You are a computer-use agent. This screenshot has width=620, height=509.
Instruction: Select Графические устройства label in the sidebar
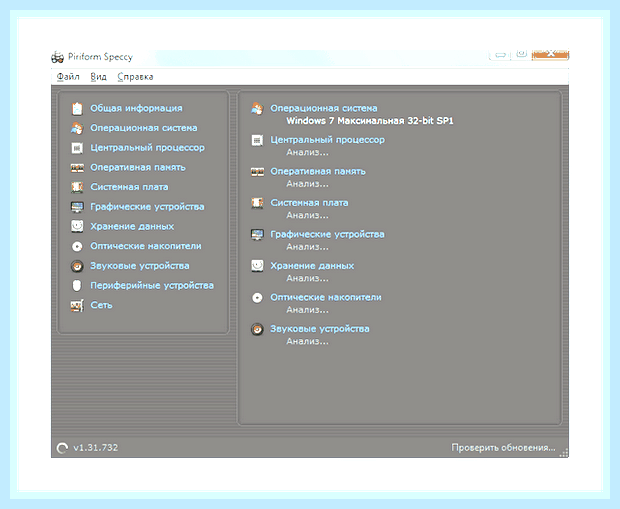[147, 207]
